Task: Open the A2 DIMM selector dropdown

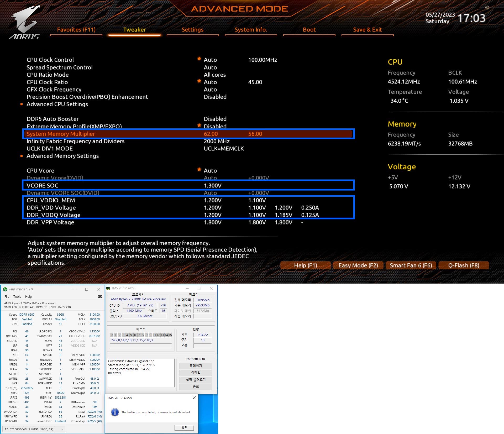Action: click(34, 429)
